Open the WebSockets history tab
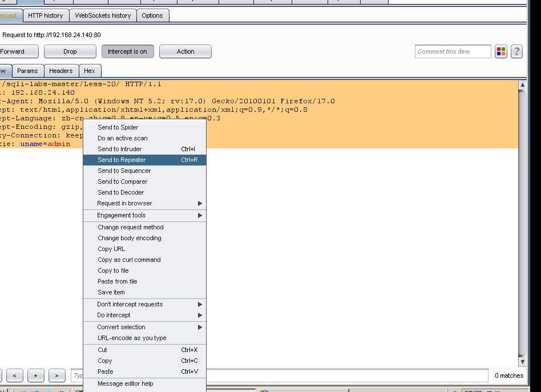541x392 pixels. click(103, 15)
